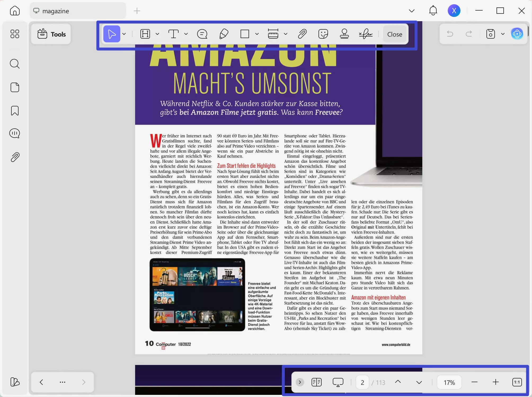The height and width of the screenshot is (397, 532).
Task: Select the pencil drawing tool
Action: pos(224,34)
